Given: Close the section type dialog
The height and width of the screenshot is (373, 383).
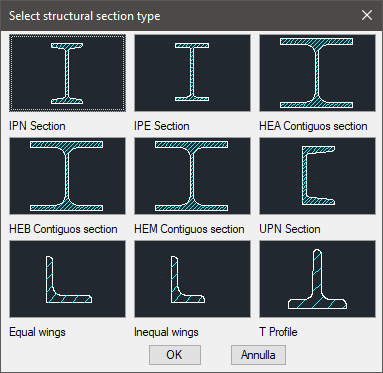Looking at the screenshot, I should (367, 15).
